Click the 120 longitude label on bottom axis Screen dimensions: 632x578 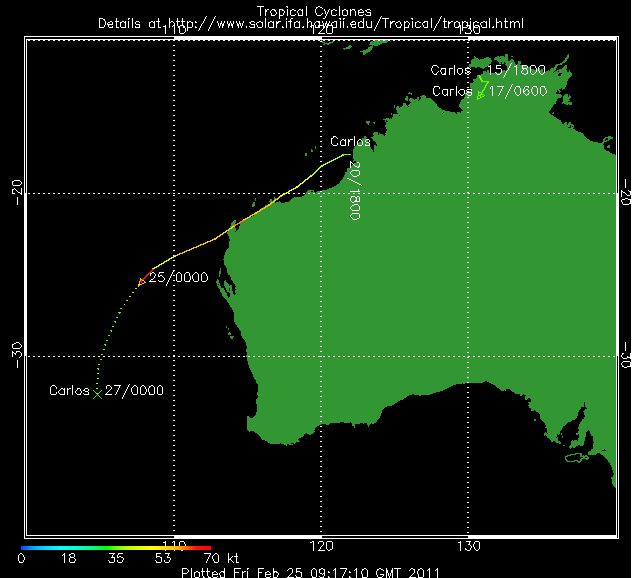click(321, 547)
